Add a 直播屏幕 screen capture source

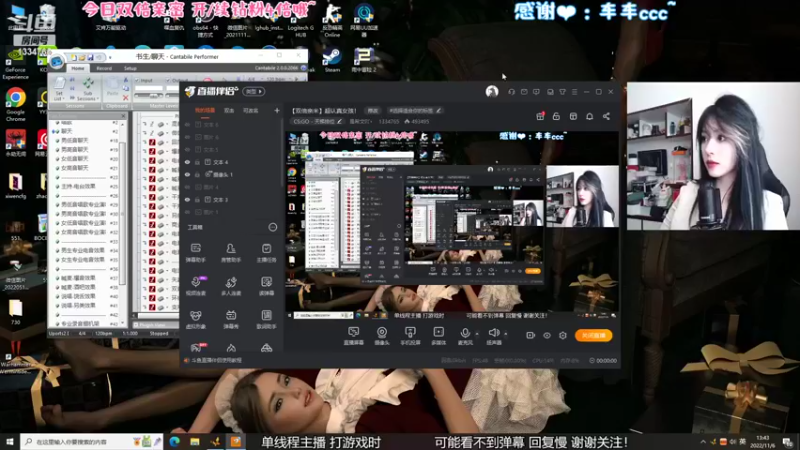tap(353, 336)
